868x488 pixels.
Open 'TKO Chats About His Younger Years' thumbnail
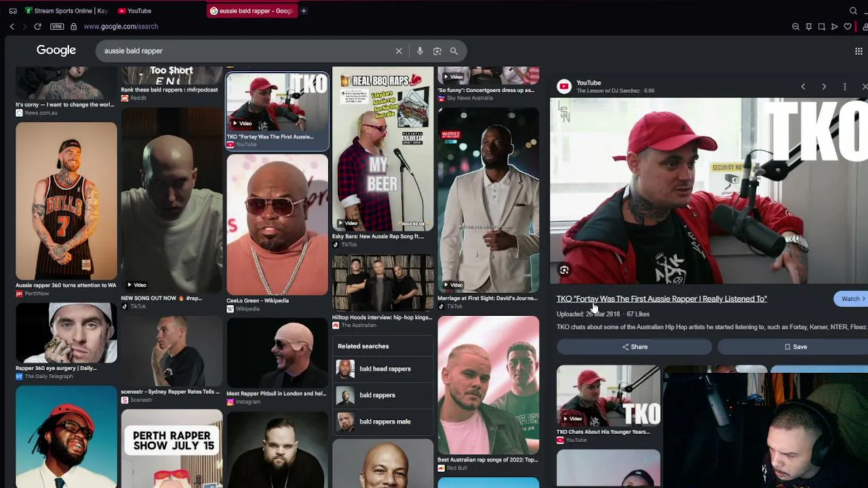click(608, 396)
